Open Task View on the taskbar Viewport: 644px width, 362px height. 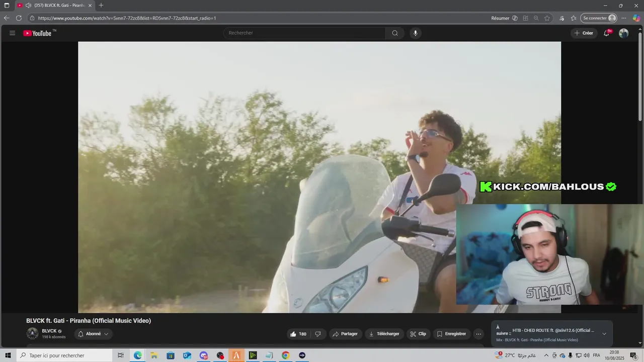(x=121, y=355)
